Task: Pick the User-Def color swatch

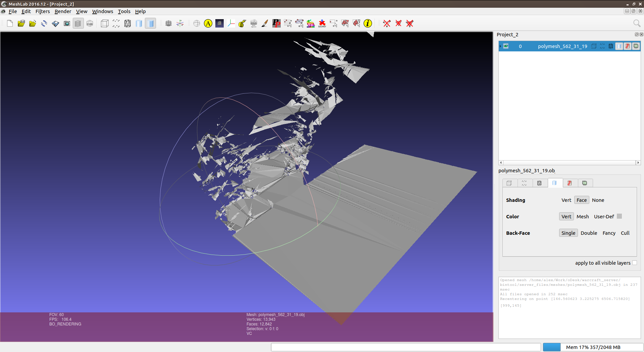Action: point(619,216)
